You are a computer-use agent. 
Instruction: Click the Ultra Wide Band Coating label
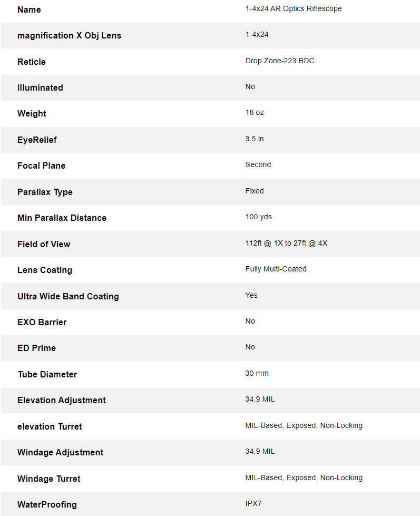68,297
